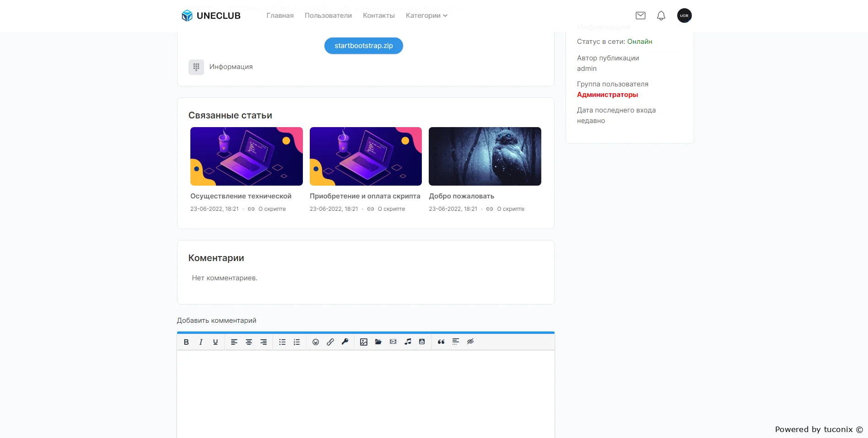The height and width of the screenshot is (438, 868).
Task: Click the Добавить комментарий label
Action: point(216,320)
